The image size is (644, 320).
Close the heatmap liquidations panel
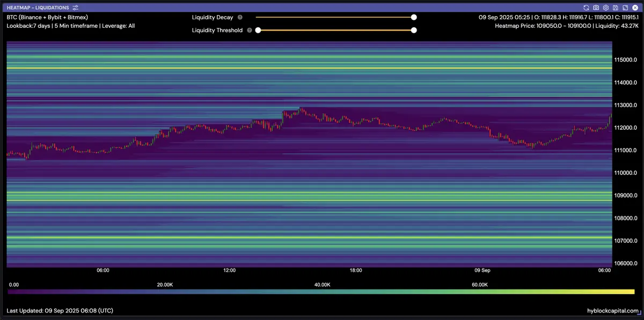(635, 8)
